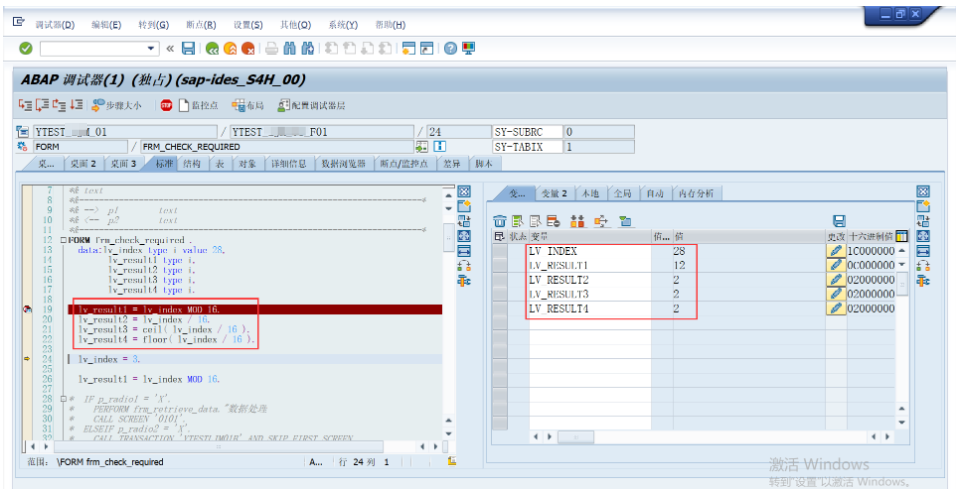956x499 pixels.
Task: Click the variables table horizontal scrollbar thumb
Action: (576, 437)
